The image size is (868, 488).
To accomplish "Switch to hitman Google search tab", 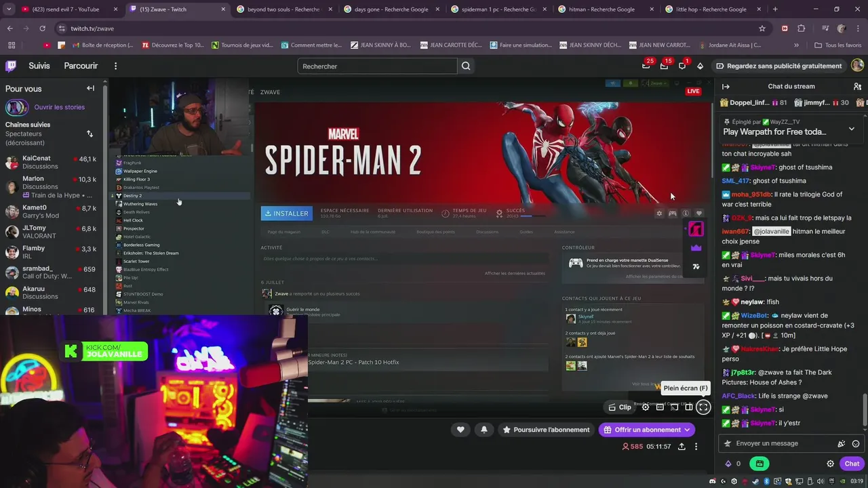I will point(604,9).
